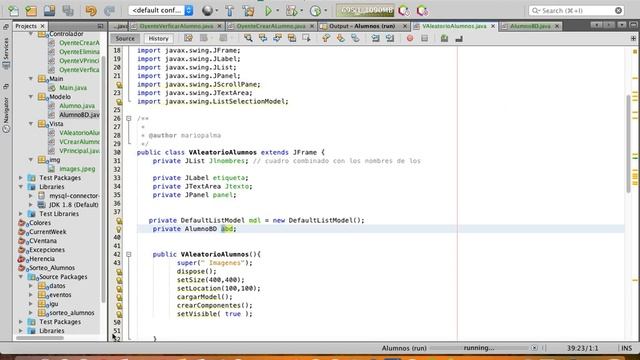The image size is (640, 360).
Task: Select AlumnoBD.java in the Projects tree
Action: (x=79, y=115)
